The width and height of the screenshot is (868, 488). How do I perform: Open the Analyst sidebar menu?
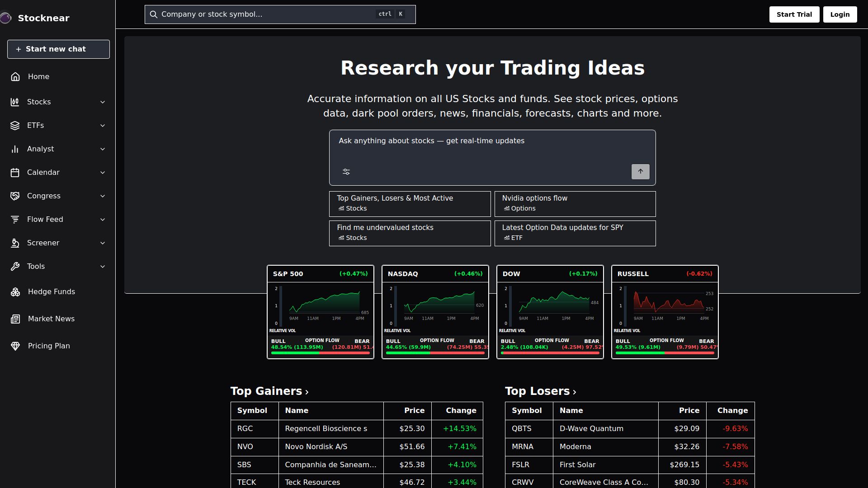(x=41, y=149)
